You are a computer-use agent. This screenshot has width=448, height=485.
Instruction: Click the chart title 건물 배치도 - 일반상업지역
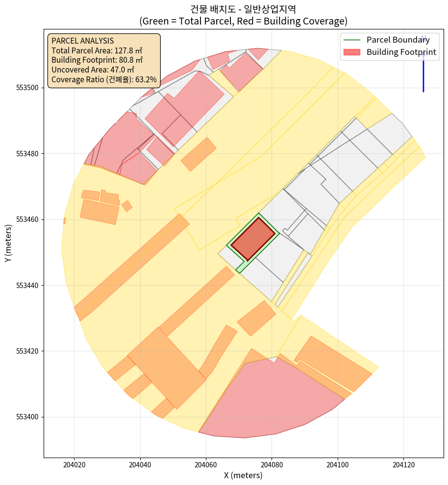tap(243, 9)
